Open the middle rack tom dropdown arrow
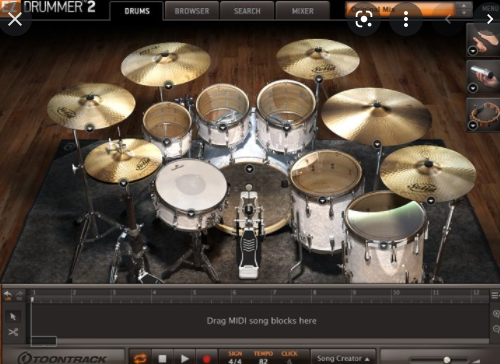The image size is (500, 364). coord(222,127)
